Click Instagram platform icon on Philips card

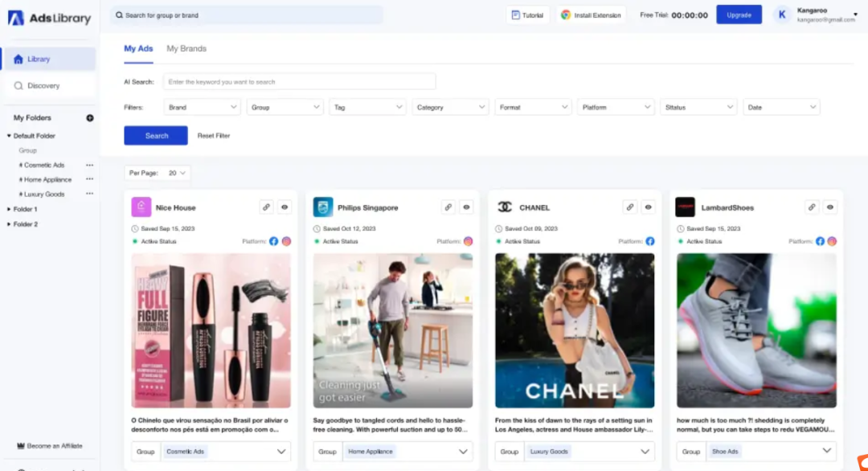click(x=469, y=241)
